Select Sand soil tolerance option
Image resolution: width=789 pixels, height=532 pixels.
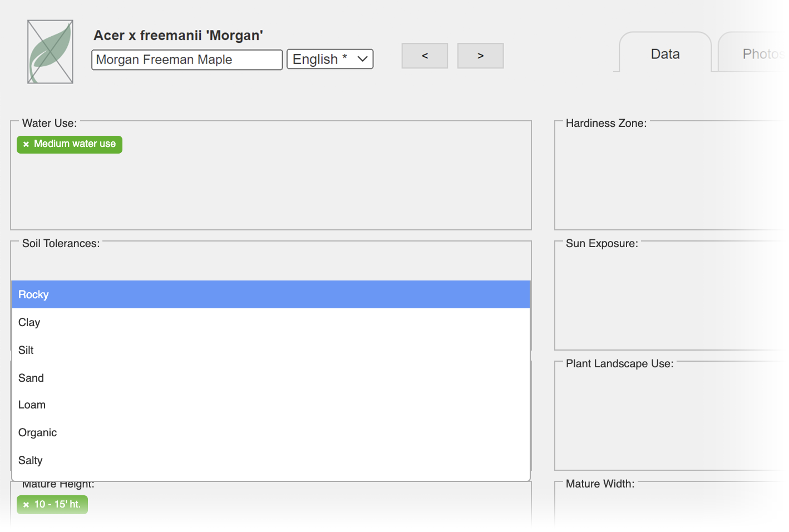click(271, 378)
